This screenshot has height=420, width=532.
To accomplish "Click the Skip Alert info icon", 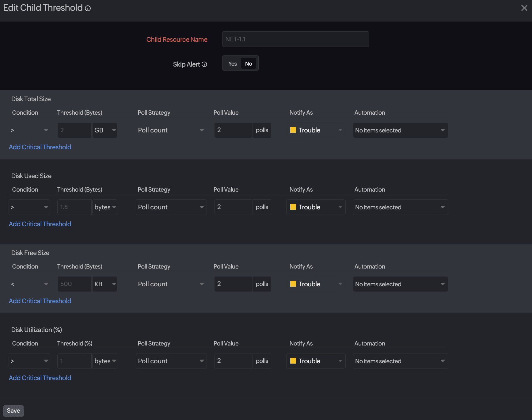I will pos(204,64).
